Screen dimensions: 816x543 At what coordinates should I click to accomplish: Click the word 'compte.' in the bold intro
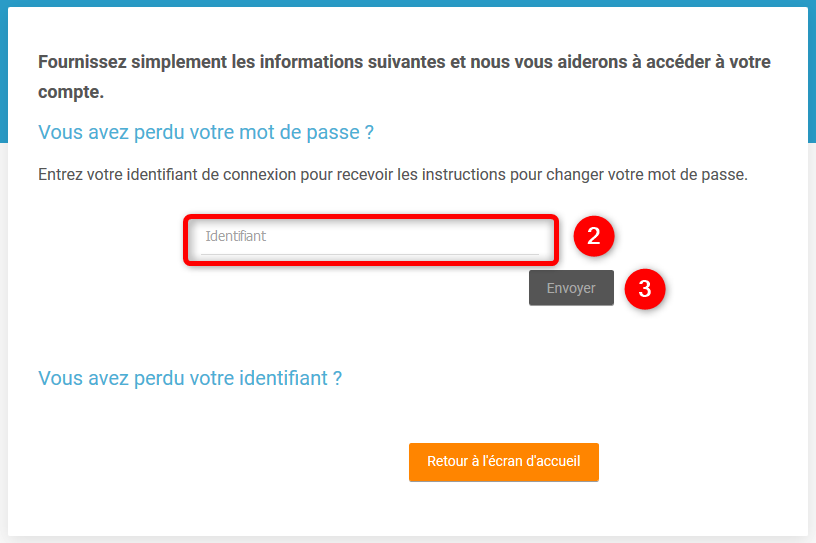71,92
